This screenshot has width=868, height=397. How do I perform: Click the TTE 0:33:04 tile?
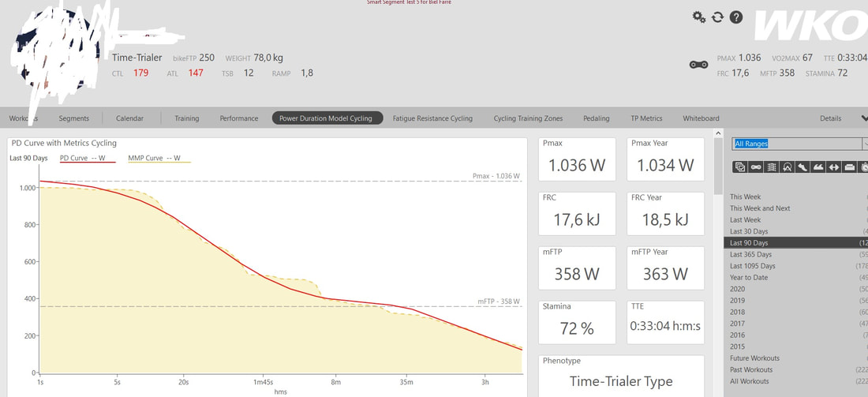[665, 322]
